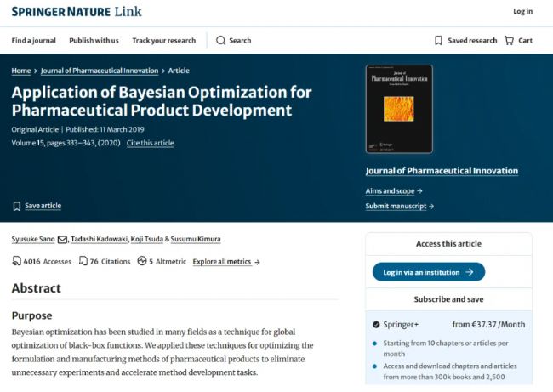Open the Publish with us menu

[94, 41]
